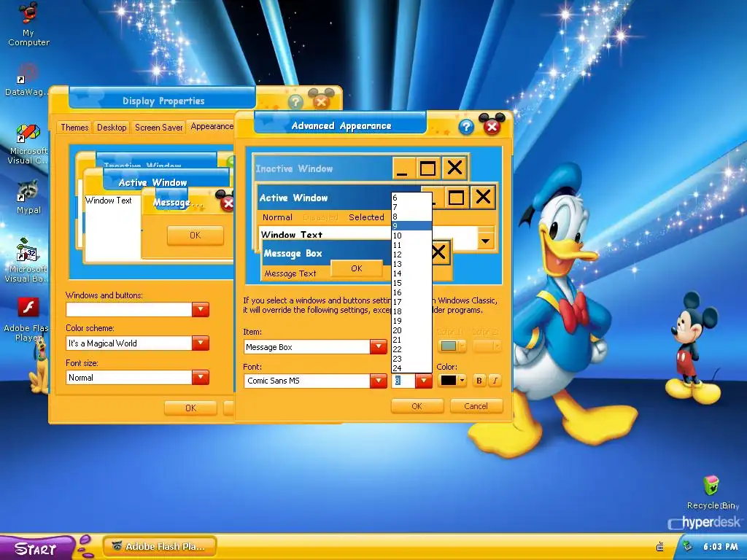Select size 20 in the list
The height and width of the screenshot is (560, 747).
pyautogui.click(x=411, y=330)
